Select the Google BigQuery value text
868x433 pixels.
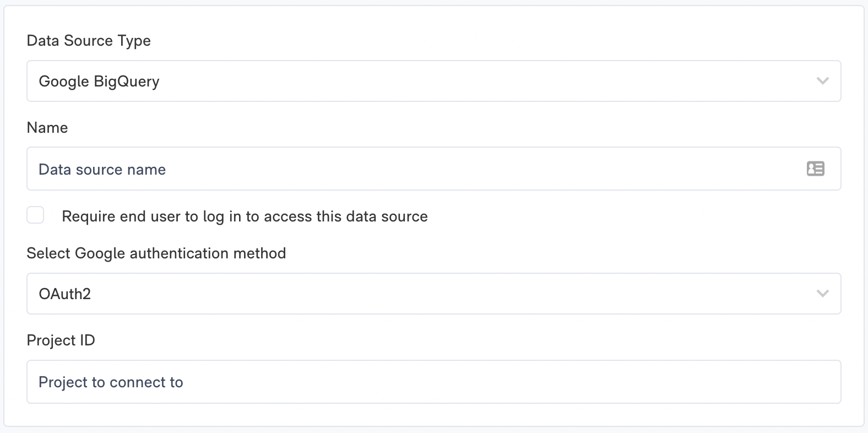99,82
